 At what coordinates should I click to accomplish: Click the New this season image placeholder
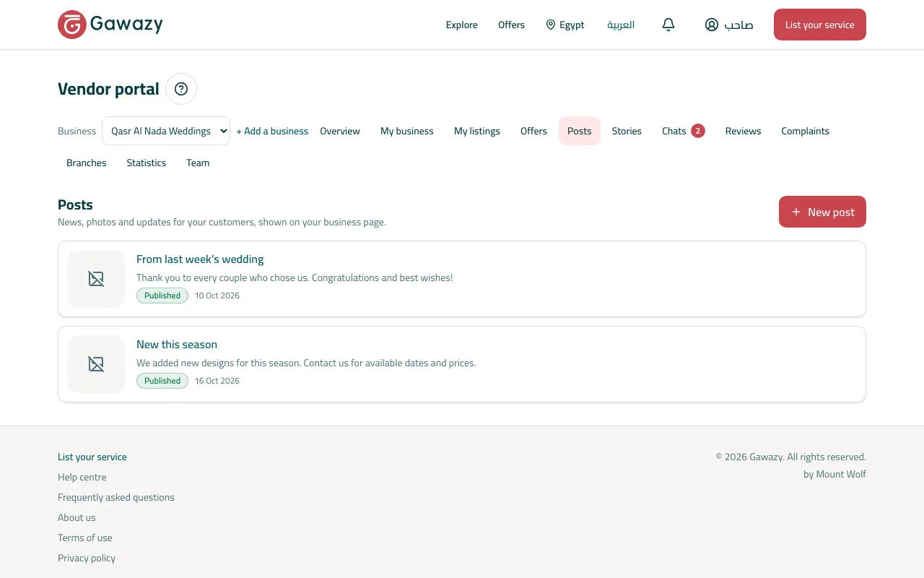(96, 364)
